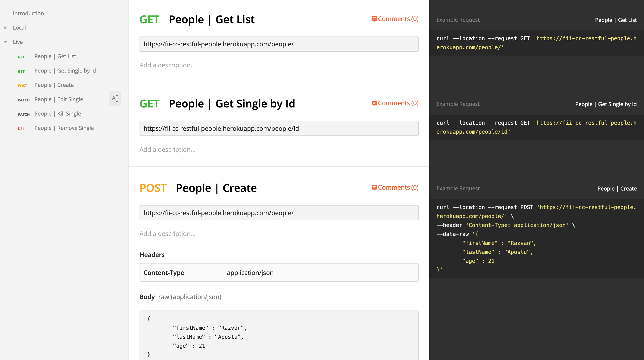Click comment icon for People Get List
The height and width of the screenshot is (360, 644).
coord(374,19)
